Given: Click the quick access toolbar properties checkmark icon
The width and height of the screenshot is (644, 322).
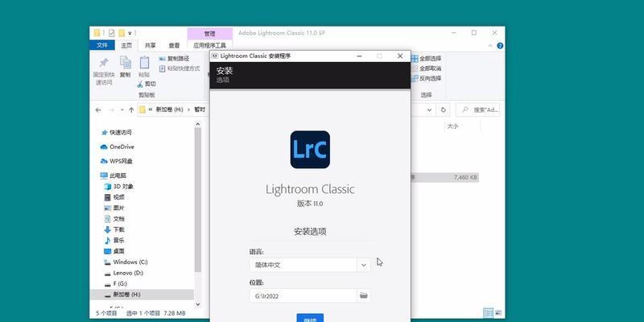Looking at the screenshot, I should click(111, 33).
